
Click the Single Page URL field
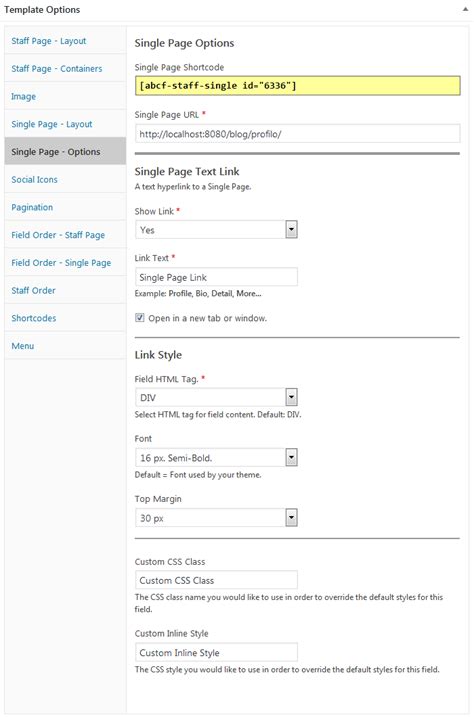[298, 134]
